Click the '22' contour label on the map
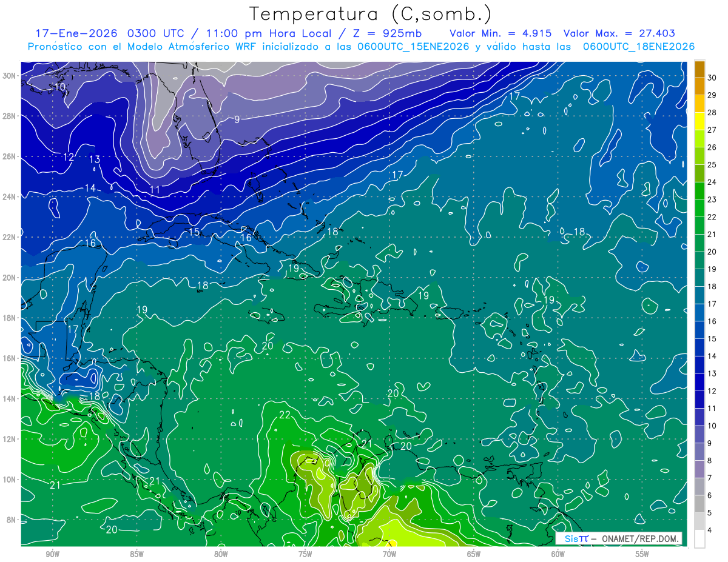728x562 pixels. click(x=285, y=415)
